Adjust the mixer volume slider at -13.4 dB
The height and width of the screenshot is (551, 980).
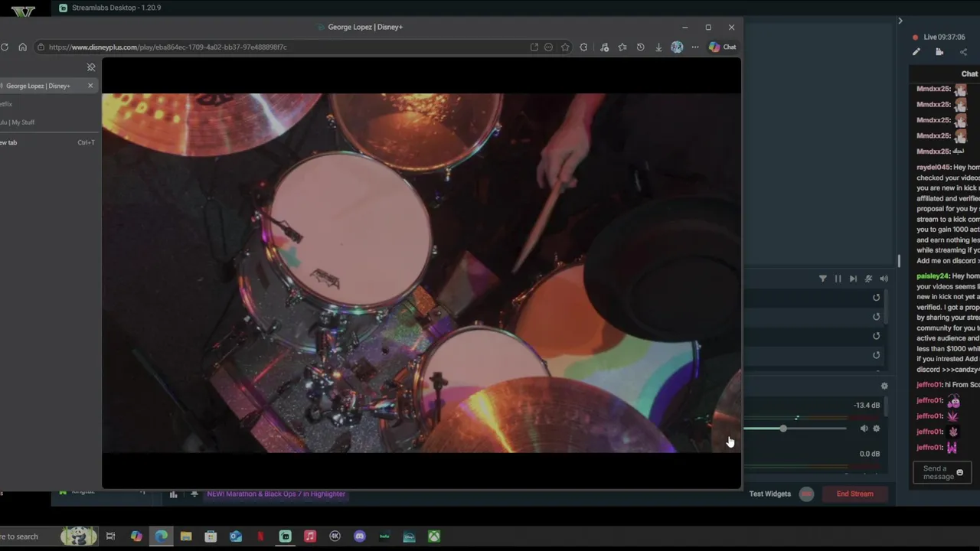click(783, 429)
